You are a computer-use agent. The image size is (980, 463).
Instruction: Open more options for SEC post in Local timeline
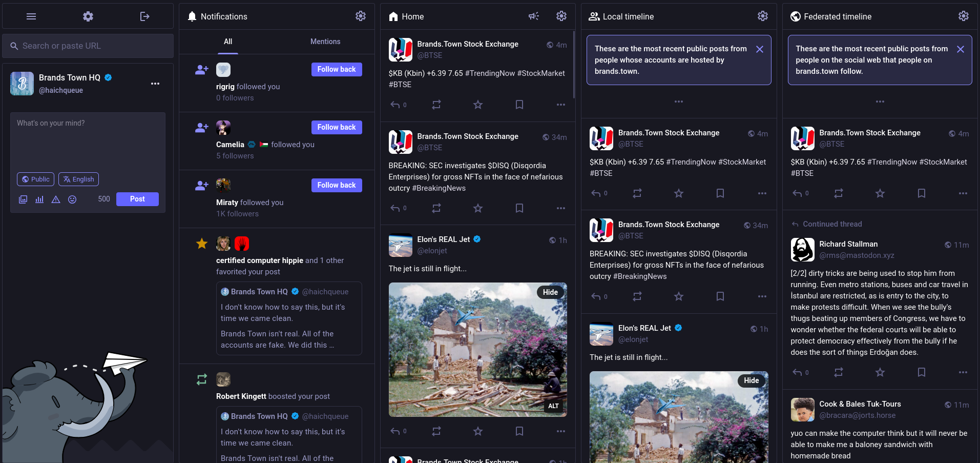[x=762, y=296]
